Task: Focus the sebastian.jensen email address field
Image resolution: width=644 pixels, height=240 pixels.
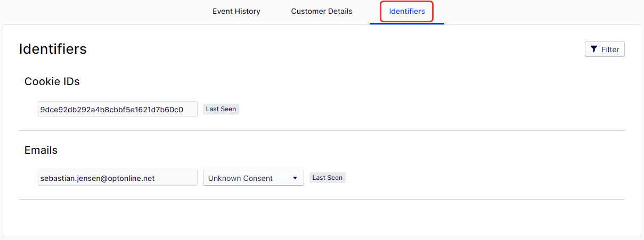Action: [118, 178]
